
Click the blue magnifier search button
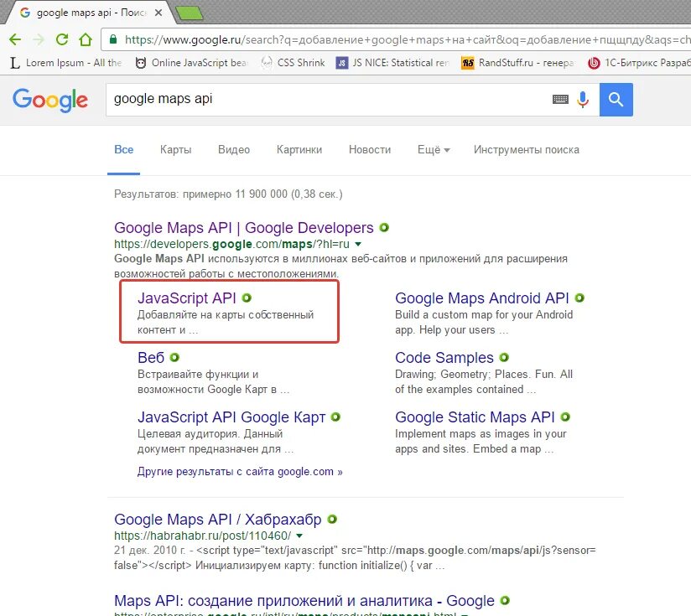[616, 100]
